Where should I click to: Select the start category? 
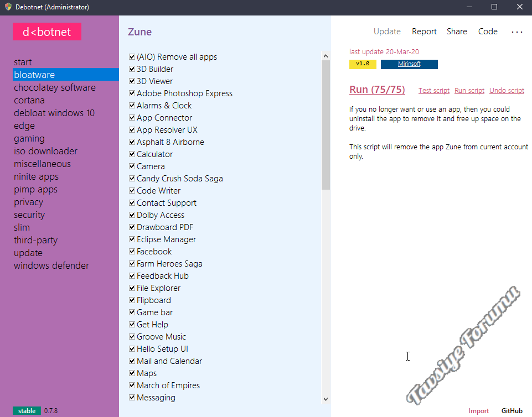pyautogui.click(x=23, y=62)
